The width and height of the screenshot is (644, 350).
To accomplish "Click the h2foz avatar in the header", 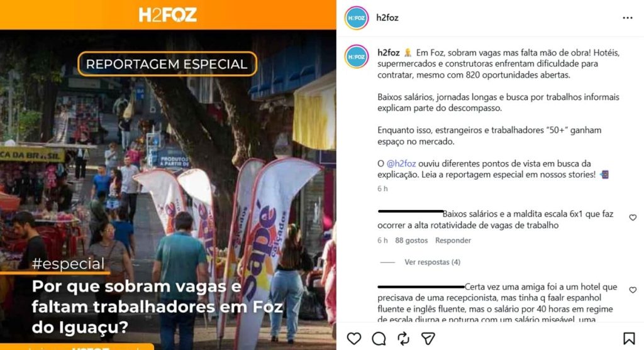I will 357,18.
